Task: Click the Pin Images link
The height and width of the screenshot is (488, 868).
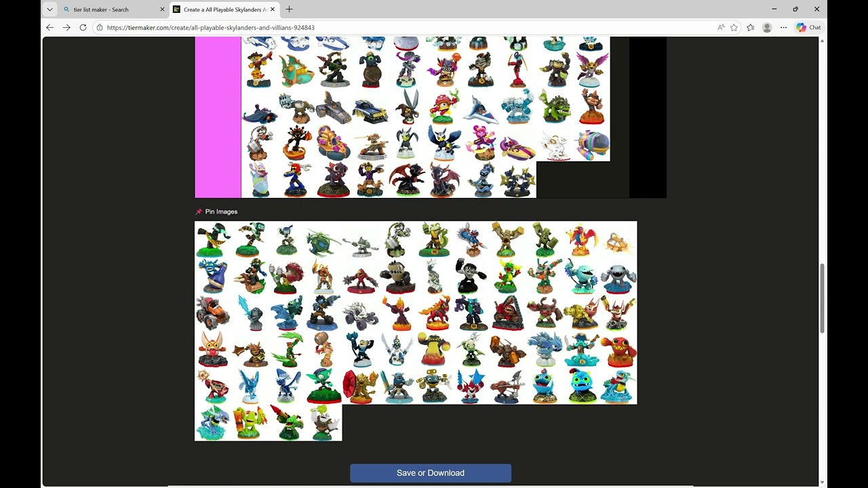Action: point(221,211)
